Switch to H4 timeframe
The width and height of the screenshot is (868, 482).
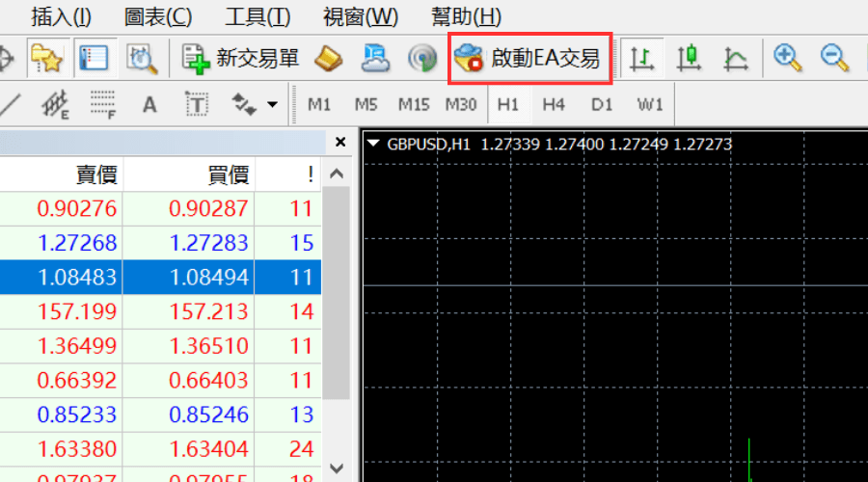[554, 104]
